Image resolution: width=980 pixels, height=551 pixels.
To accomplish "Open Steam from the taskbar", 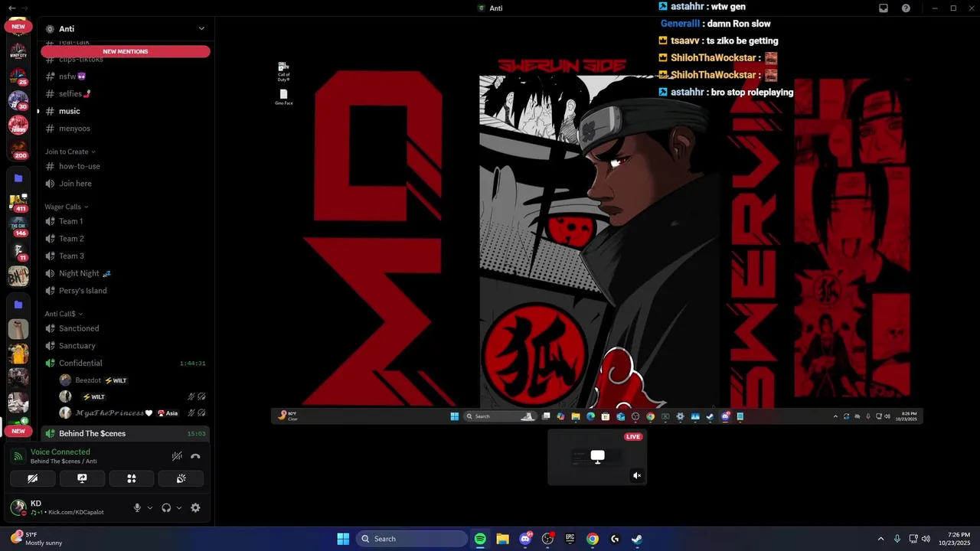I will [x=637, y=539].
